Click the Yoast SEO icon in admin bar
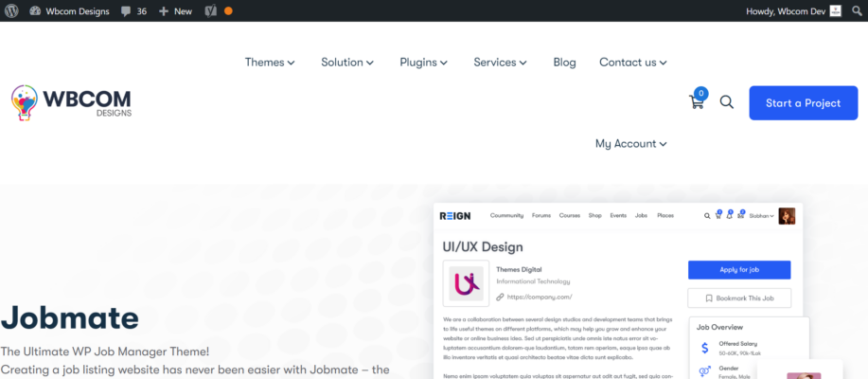The height and width of the screenshot is (379, 868). click(210, 11)
